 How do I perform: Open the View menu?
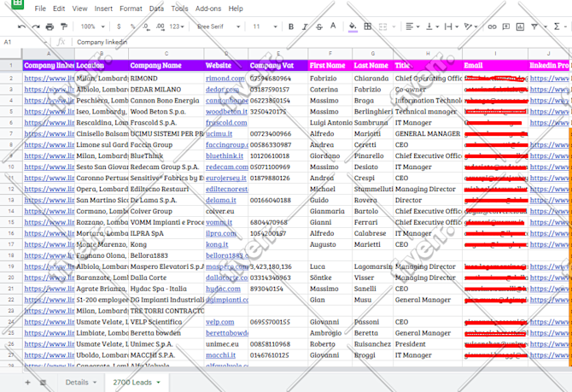coord(79,9)
